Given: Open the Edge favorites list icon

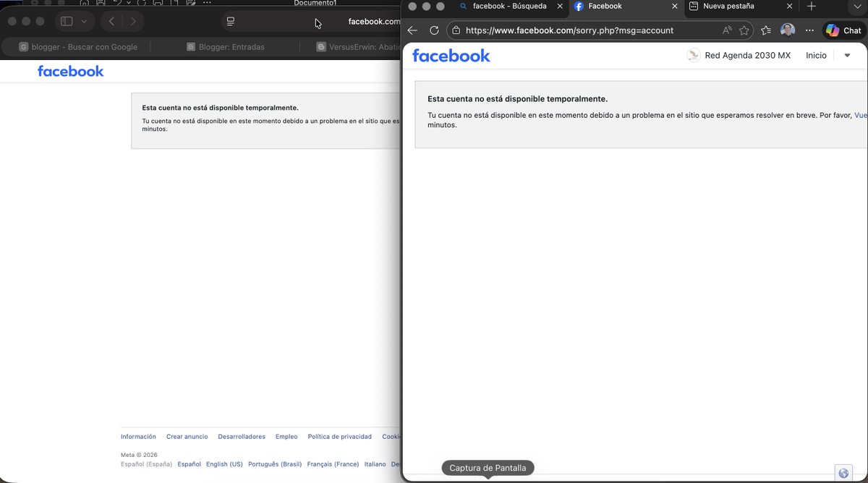Looking at the screenshot, I should coord(766,30).
